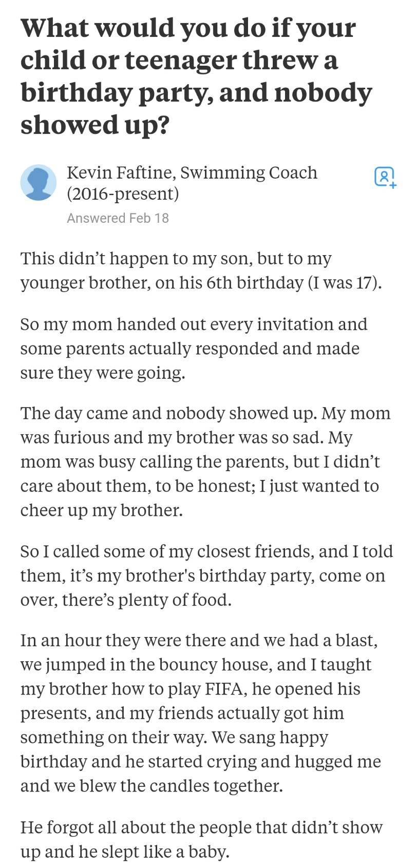This screenshot has width=416, height=868.
Task: Click paragraph starting 'The day came and nobody'
Action: (205, 461)
